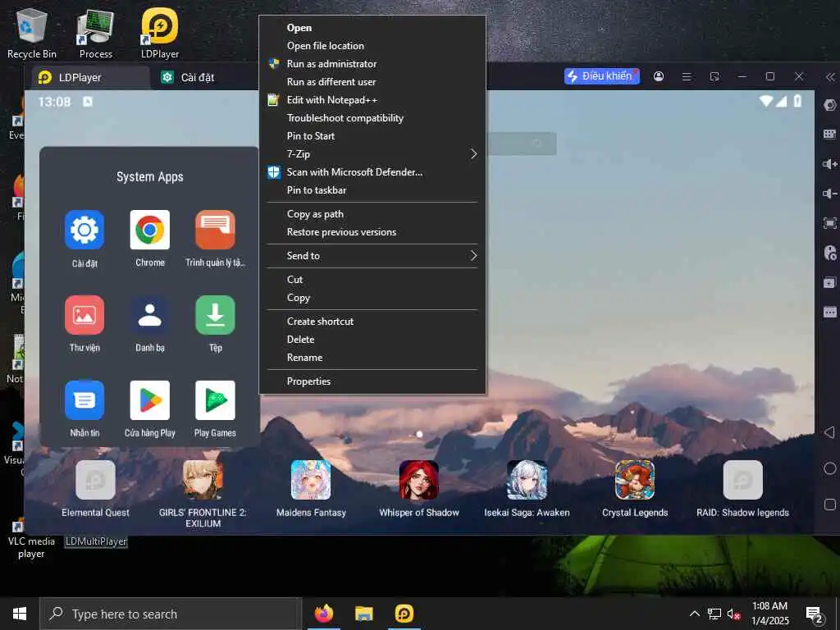Launch the Crystal Legends game
The height and width of the screenshot is (630, 840).
coord(635,489)
